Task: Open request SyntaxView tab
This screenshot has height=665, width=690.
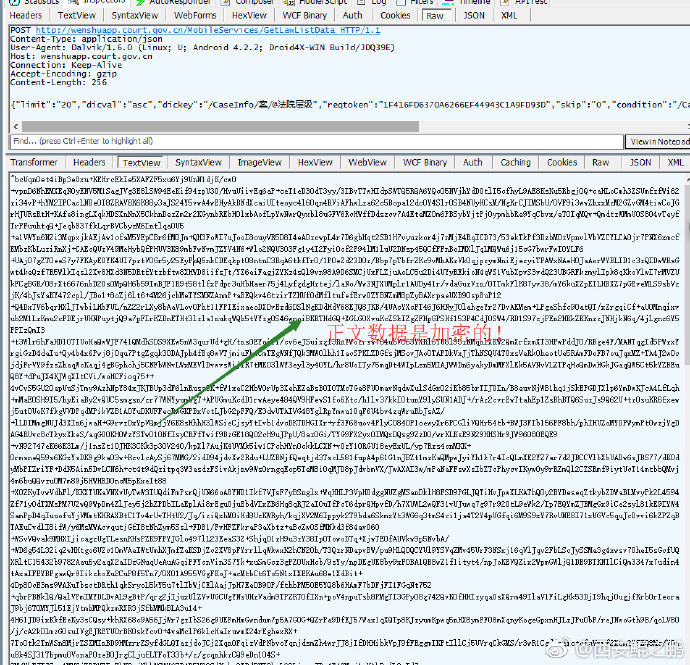Action: click(x=135, y=15)
